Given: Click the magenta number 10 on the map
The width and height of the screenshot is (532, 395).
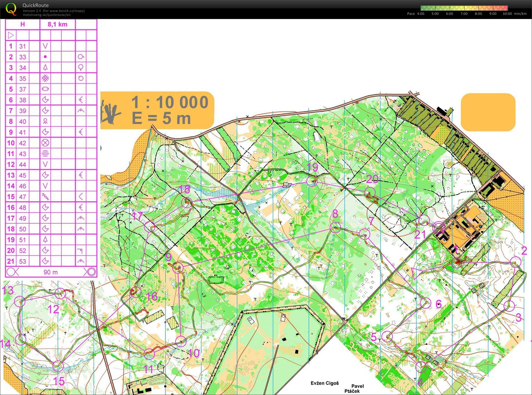Looking at the screenshot, I should click(x=193, y=353).
